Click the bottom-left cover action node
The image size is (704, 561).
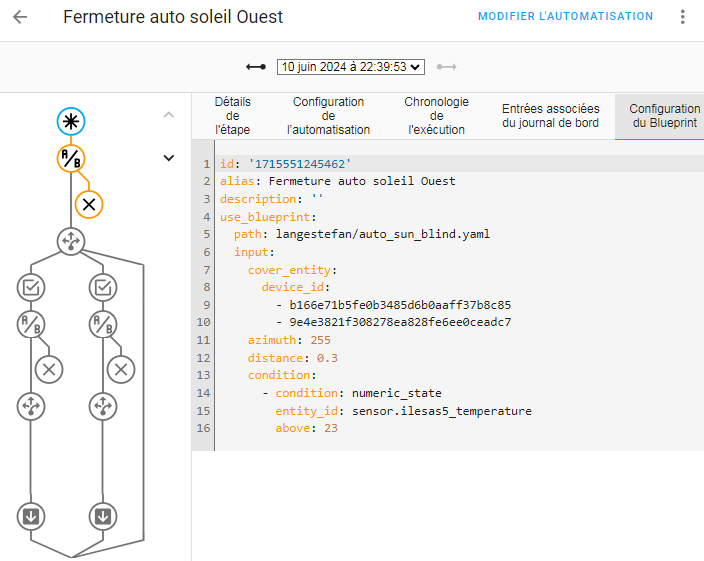click(x=31, y=516)
